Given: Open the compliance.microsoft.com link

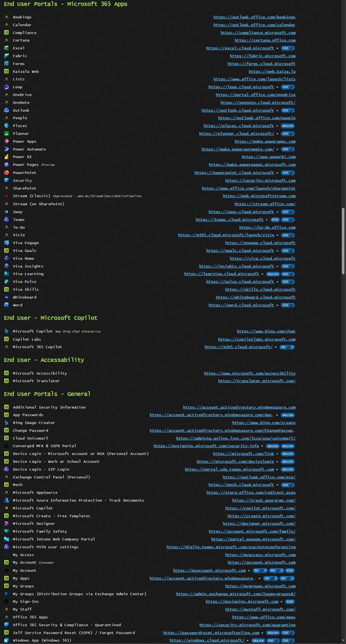Looking at the screenshot, I should click(x=258, y=33).
